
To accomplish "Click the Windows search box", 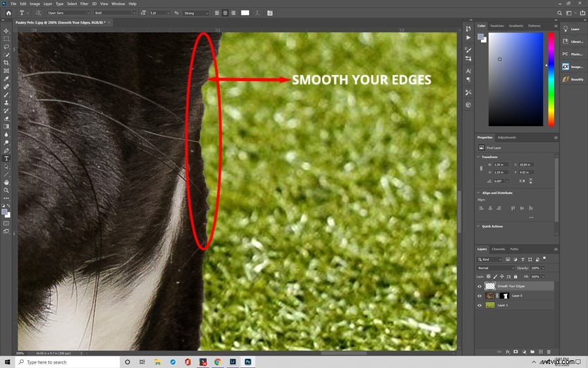I will [68, 362].
